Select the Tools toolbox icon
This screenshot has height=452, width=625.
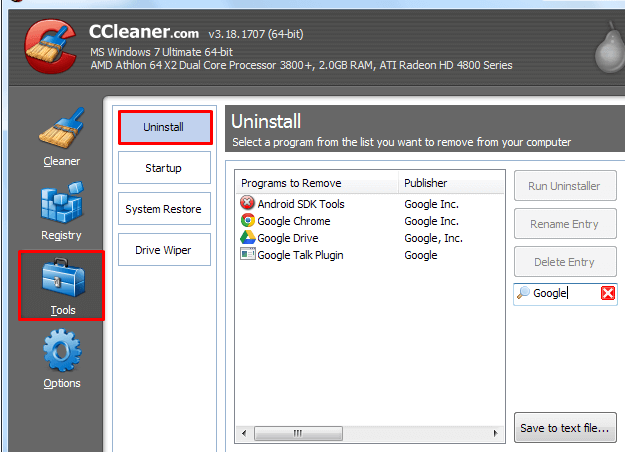pyautogui.click(x=63, y=278)
